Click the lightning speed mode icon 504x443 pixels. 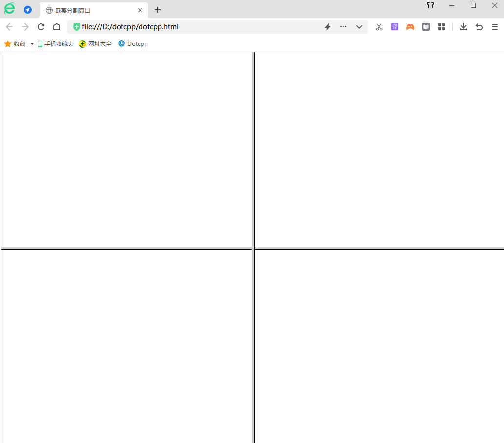click(328, 27)
